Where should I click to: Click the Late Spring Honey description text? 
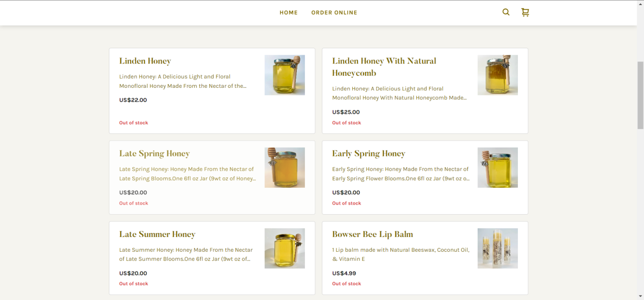[x=187, y=174]
